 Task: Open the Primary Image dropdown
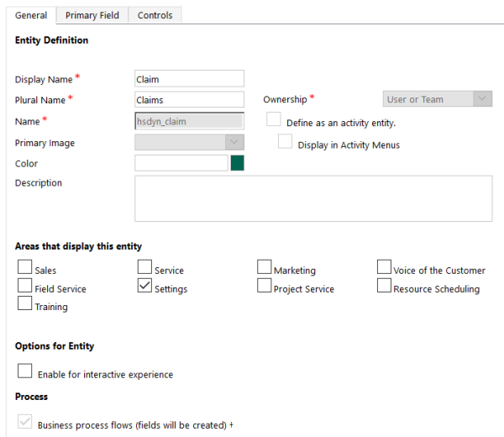tap(189, 142)
